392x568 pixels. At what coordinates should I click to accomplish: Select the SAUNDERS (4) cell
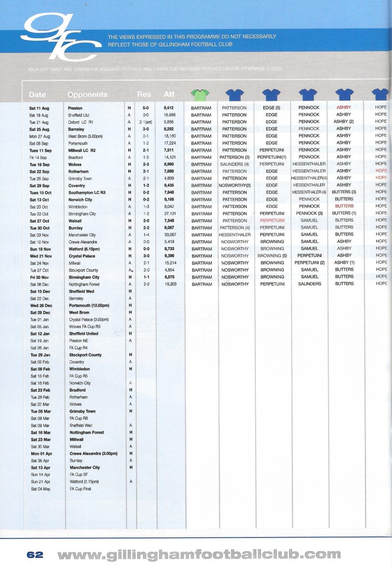click(x=235, y=164)
